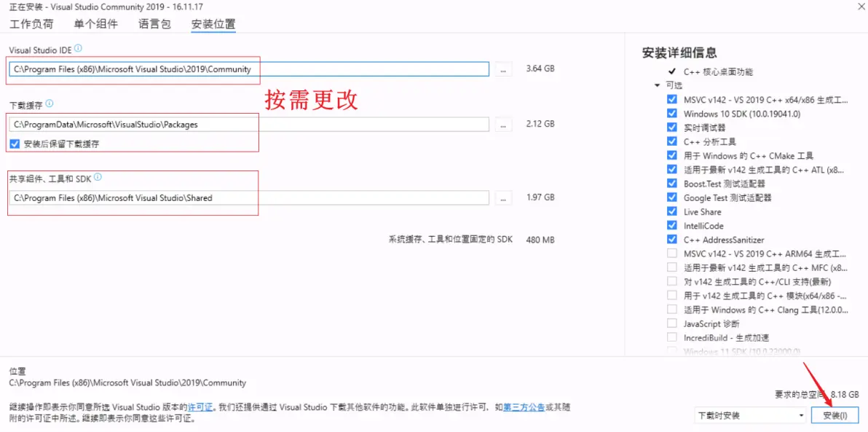Uncheck Google Test 测试适配器
Viewport: 868px width, 432px height.
672,197
